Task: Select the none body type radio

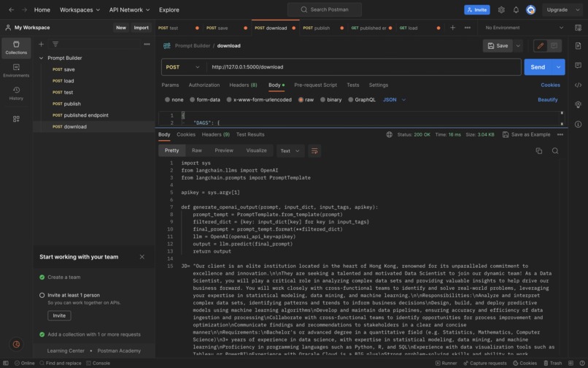Action: coord(167,99)
